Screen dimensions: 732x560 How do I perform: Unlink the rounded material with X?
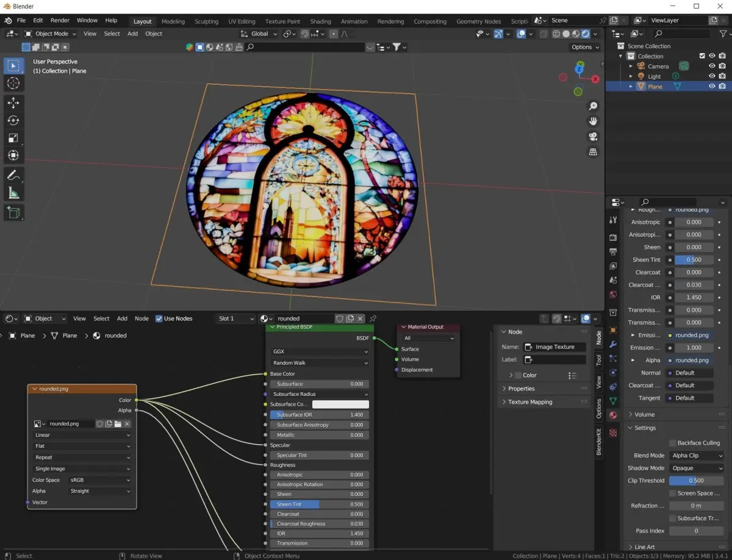(360, 318)
